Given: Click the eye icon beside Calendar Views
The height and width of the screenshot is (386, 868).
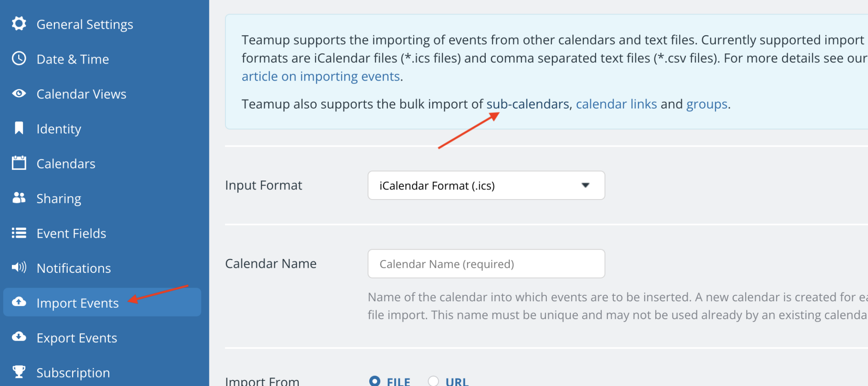Looking at the screenshot, I should coord(19,94).
